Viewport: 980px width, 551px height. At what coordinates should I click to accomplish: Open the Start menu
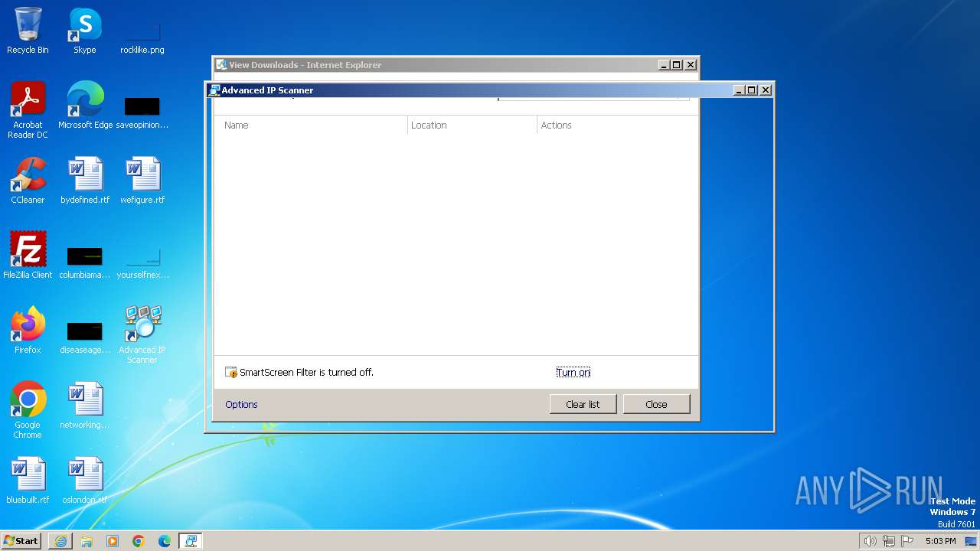(21, 541)
